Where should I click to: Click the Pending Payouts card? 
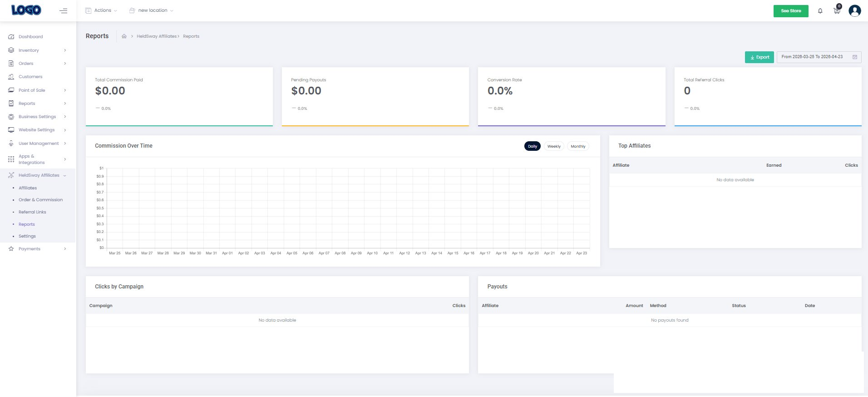[375, 97]
